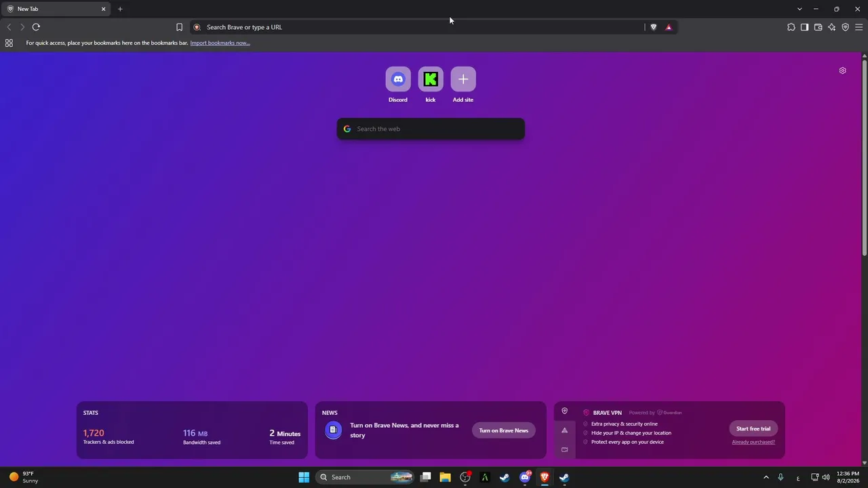
Task: Click the taskbar Search box
Action: click(366, 477)
